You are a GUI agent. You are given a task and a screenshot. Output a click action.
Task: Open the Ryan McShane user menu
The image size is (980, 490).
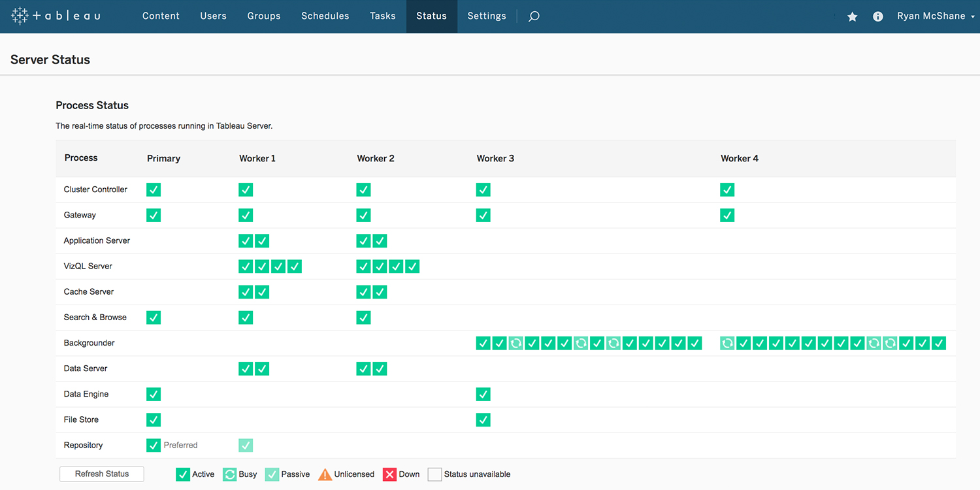pos(935,16)
